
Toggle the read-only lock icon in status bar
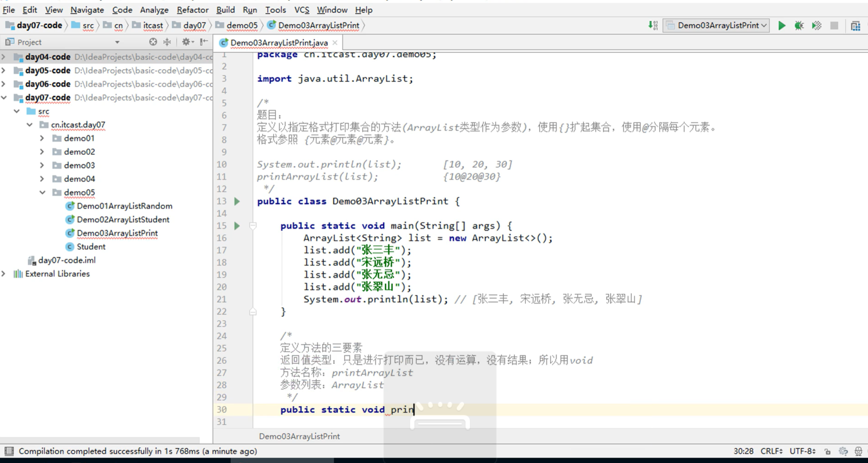pyautogui.click(x=827, y=451)
